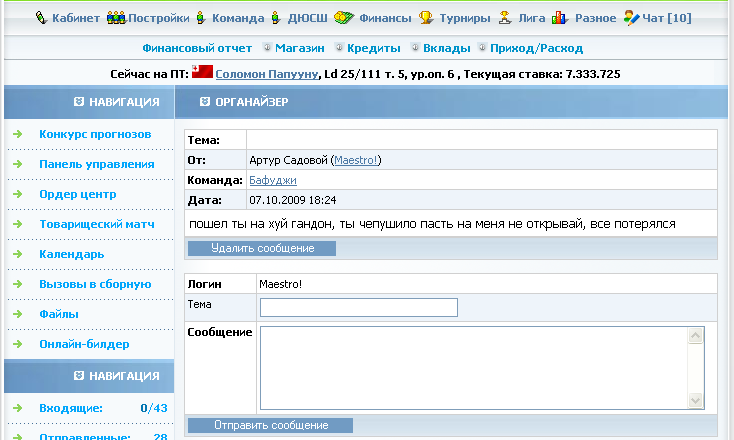This screenshot has height=440, width=734.
Task: Click the Финансы money icon
Action: coord(345,18)
